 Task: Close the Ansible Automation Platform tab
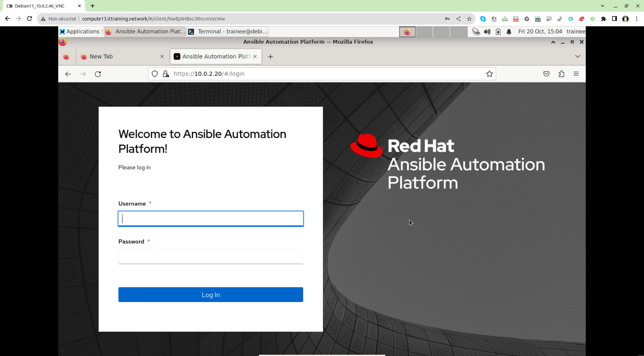(255, 56)
